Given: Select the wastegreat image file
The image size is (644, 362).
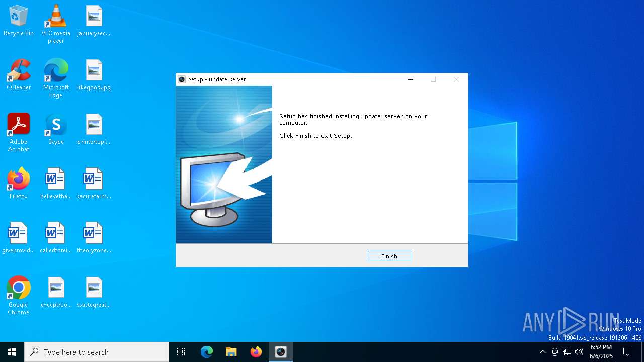Looking at the screenshot, I should [94, 293].
